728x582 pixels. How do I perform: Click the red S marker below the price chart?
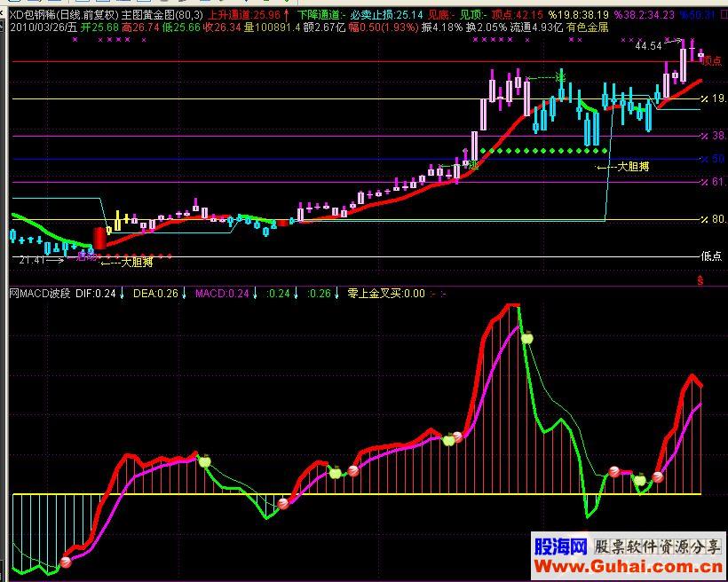700,280
